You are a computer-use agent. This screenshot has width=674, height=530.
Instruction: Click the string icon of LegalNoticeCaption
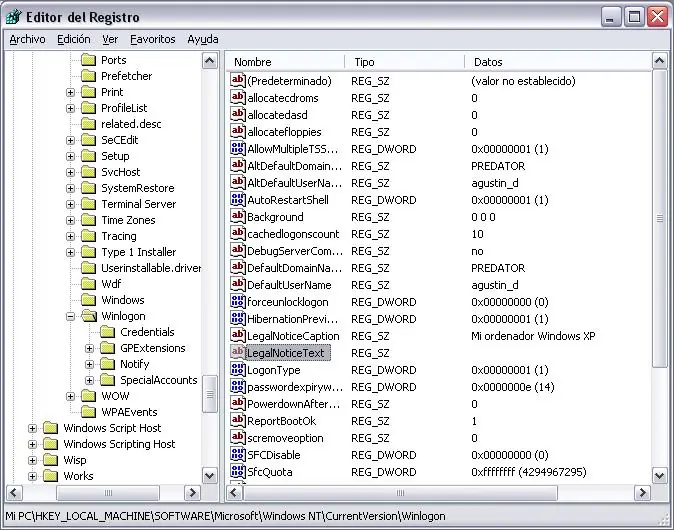coord(238,335)
